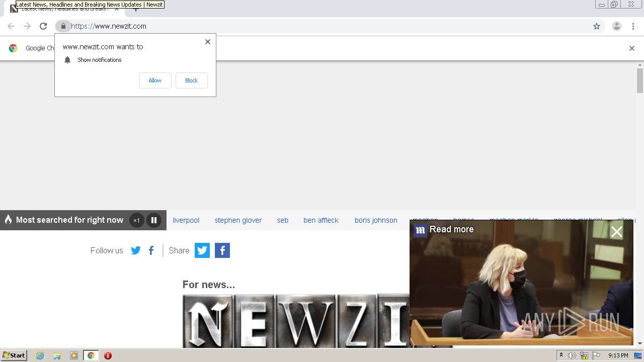Click the floating video thumbnail
This screenshot has width=644, height=362.
click(521, 283)
